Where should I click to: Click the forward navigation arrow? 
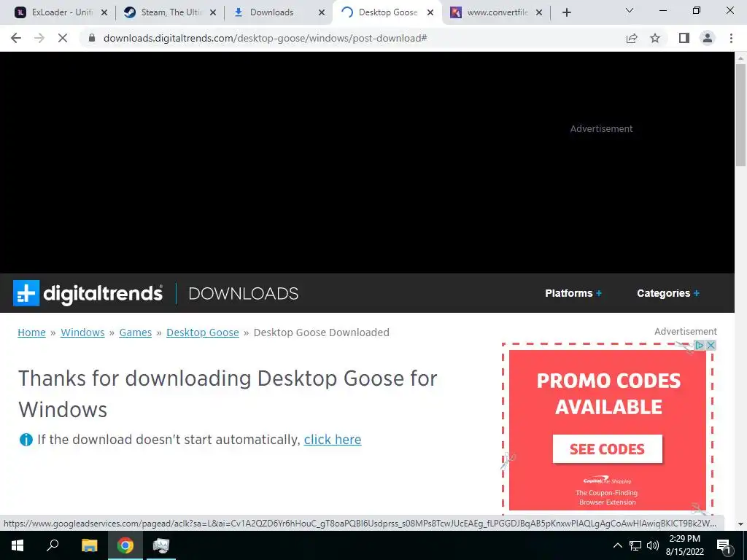[39, 38]
